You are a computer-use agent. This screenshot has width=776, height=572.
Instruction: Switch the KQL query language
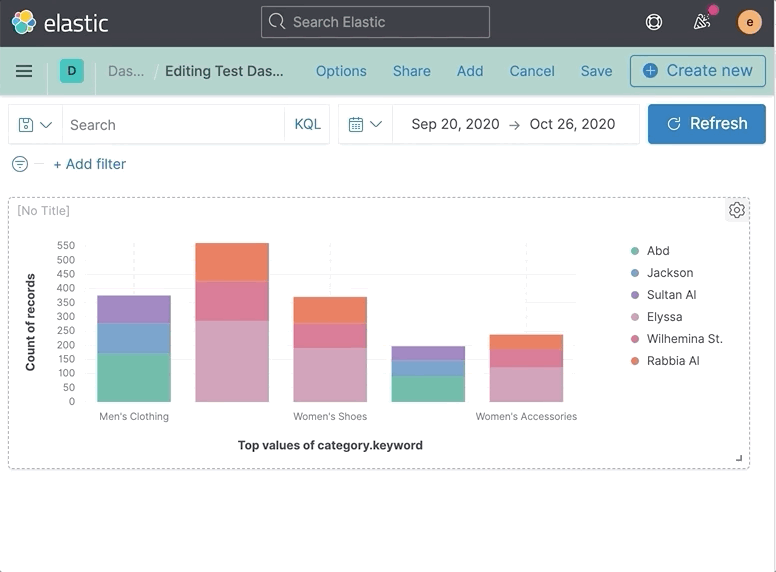coord(307,124)
